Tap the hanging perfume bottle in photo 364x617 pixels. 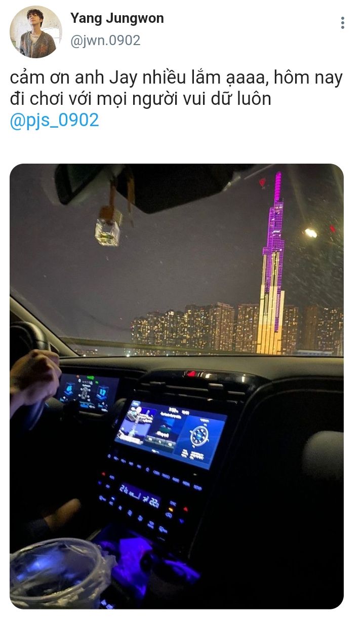pos(108,229)
